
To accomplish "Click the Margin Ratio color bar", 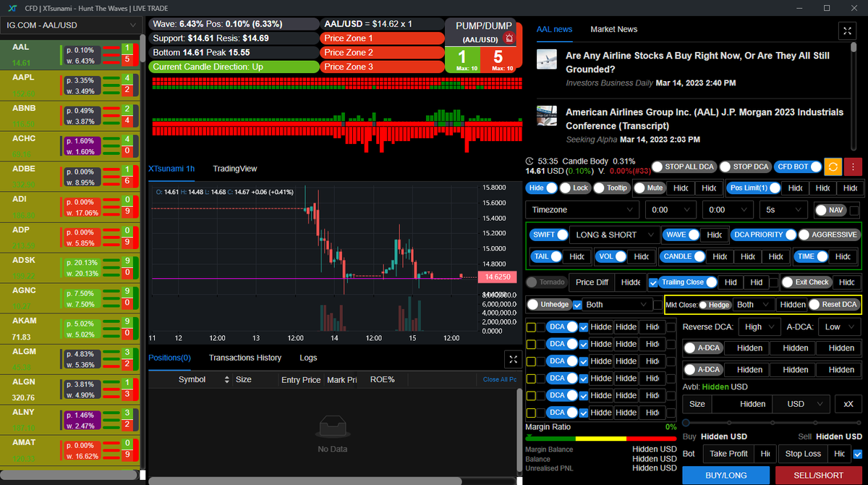I will tap(600, 437).
